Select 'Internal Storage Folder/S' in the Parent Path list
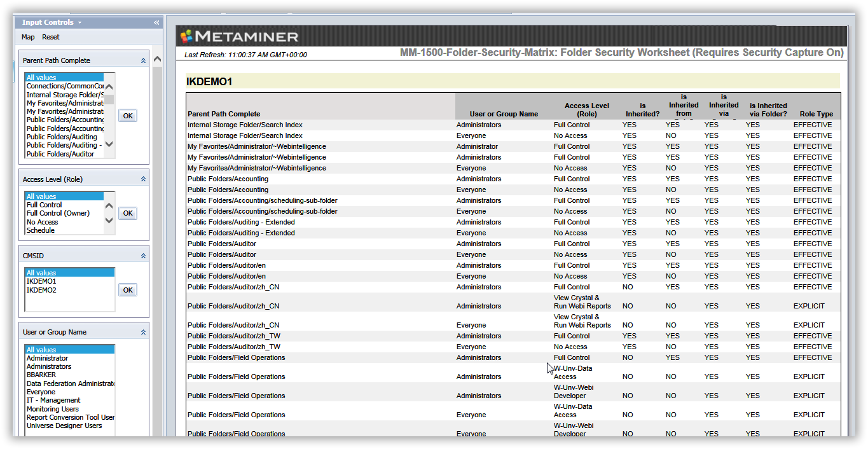 click(x=64, y=95)
